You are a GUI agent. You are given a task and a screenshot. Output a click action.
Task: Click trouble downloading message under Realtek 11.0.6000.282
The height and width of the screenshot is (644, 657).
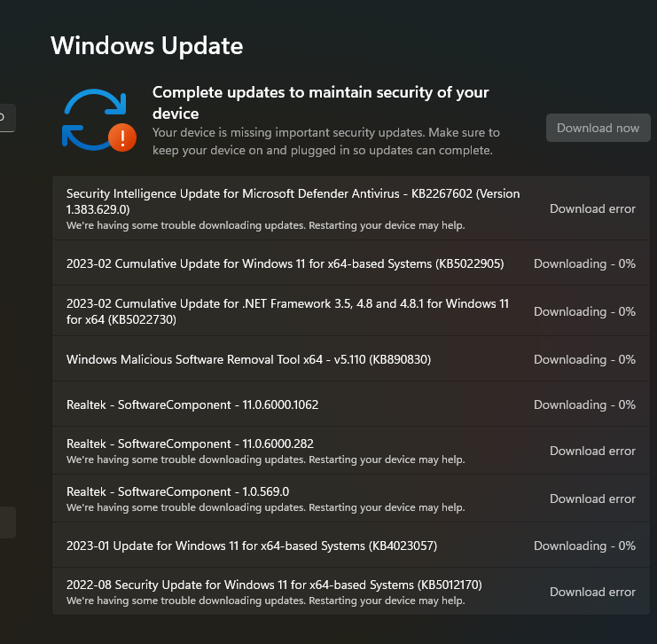pos(266,459)
